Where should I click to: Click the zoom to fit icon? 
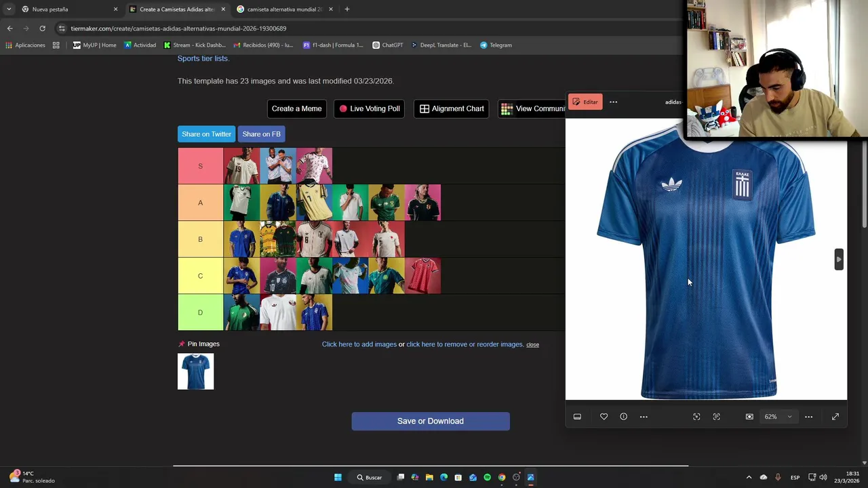pyautogui.click(x=749, y=417)
